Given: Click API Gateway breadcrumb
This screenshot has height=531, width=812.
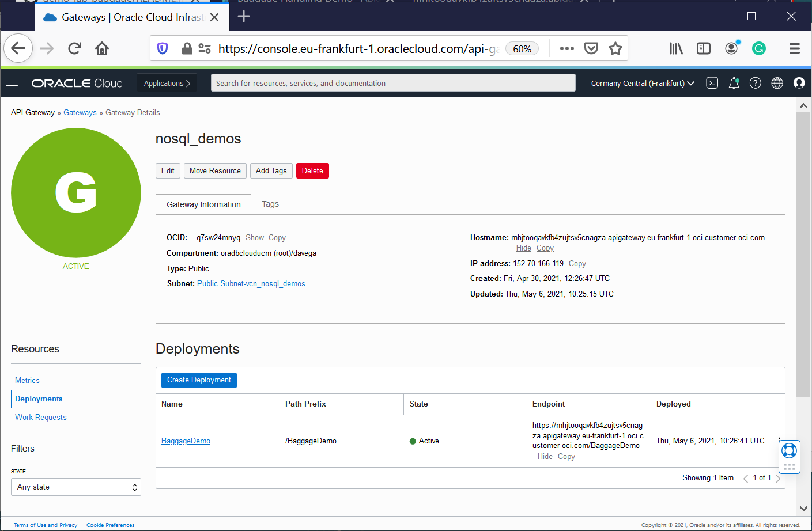Looking at the screenshot, I should (x=33, y=112).
